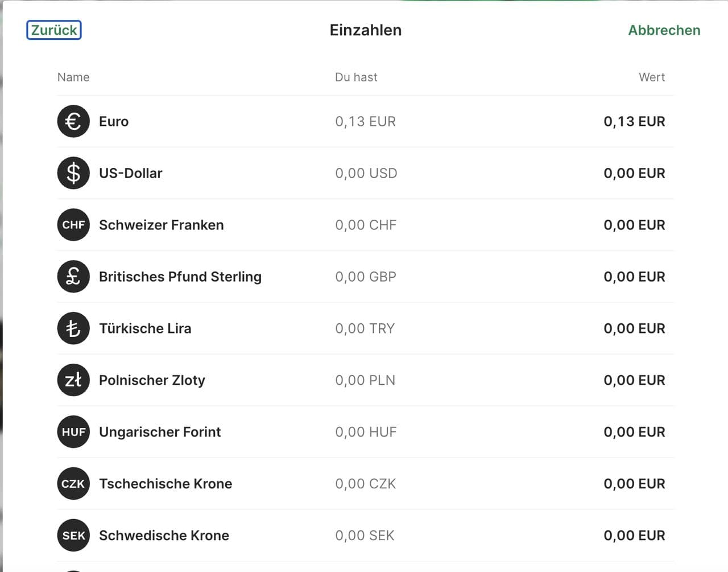
Task: Click the Euro currency symbol icon
Action: point(73,121)
